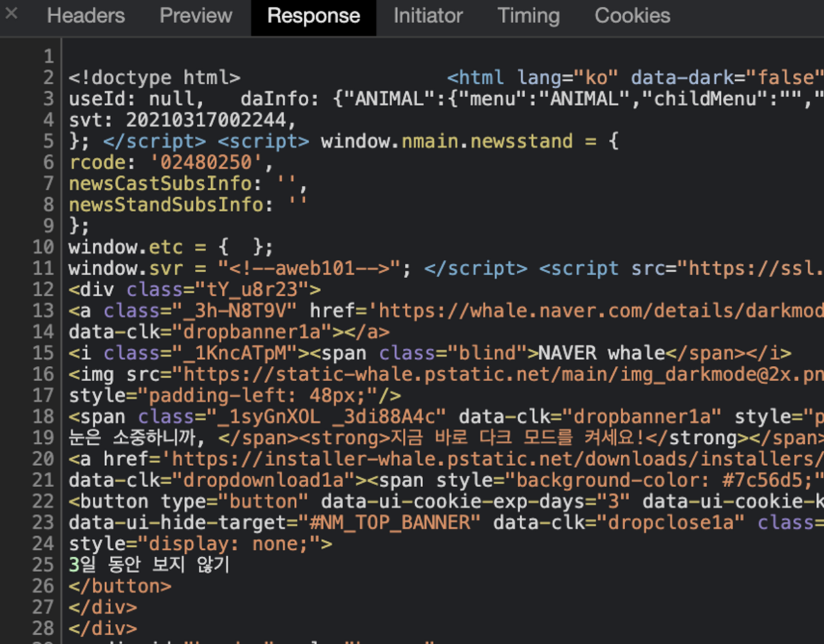824x644 pixels.
Task: Click the '눈은 소중하니까,' text
Action: 137,439
